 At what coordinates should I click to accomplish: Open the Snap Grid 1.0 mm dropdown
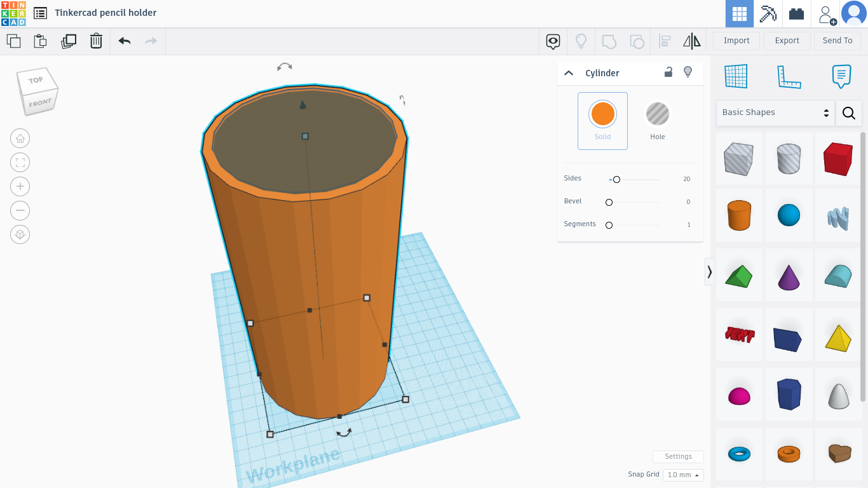(683, 475)
